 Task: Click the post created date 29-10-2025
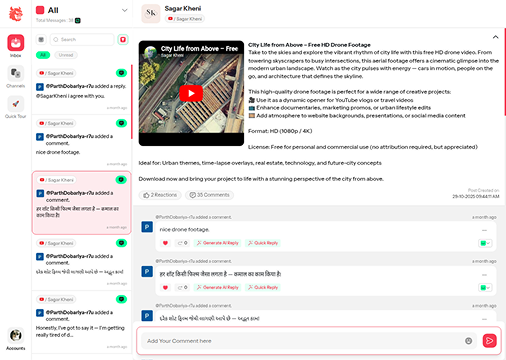[476, 197]
